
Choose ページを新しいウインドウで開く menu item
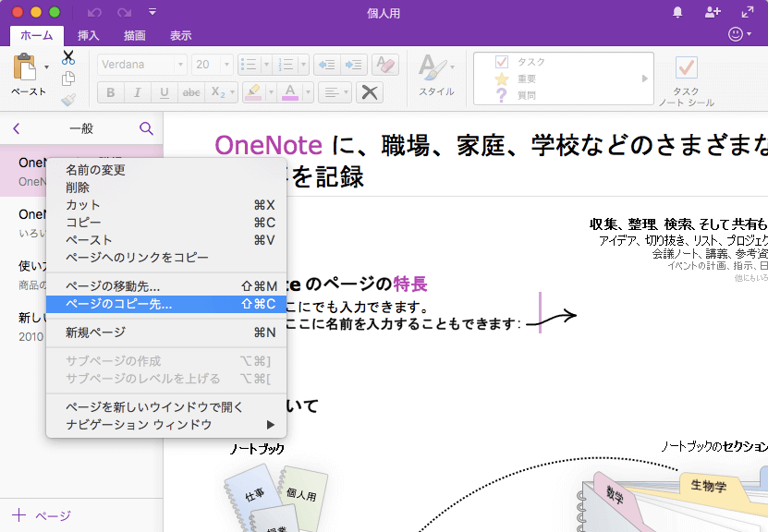166,407
